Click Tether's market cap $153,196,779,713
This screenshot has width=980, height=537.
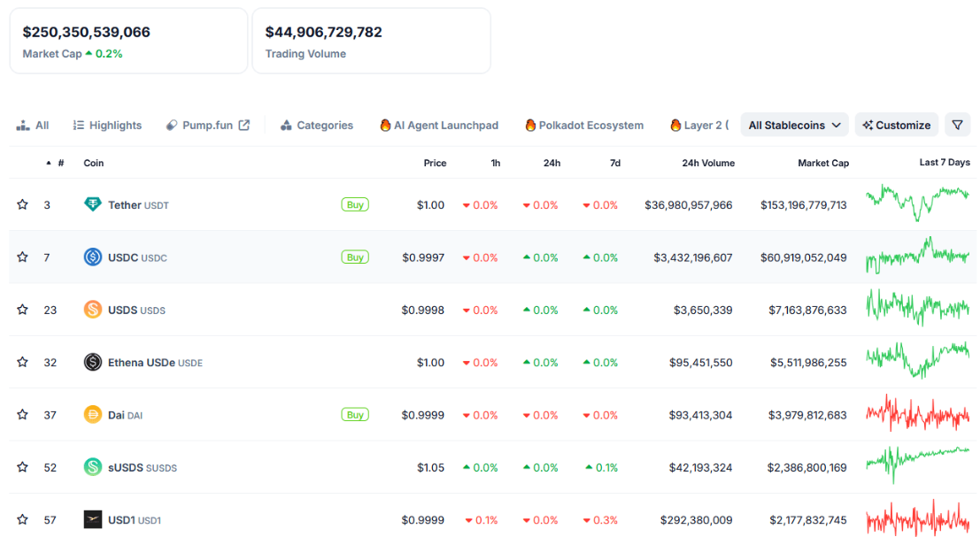pyautogui.click(x=804, y=205)
